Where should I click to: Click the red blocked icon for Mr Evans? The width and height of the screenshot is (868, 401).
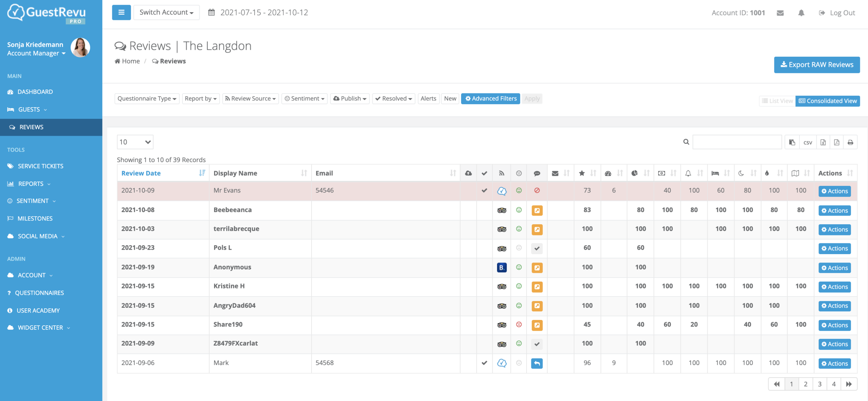tap(537, 190)
